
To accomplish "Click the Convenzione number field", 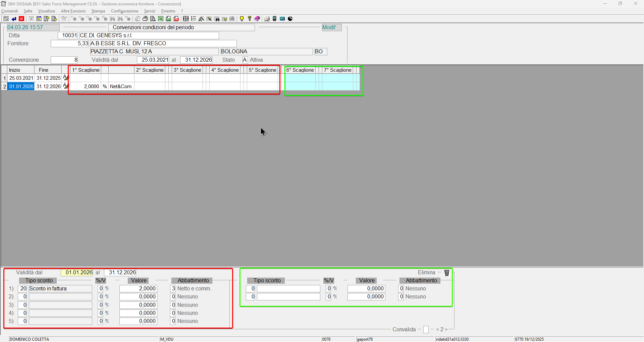I will click(64, 60).
